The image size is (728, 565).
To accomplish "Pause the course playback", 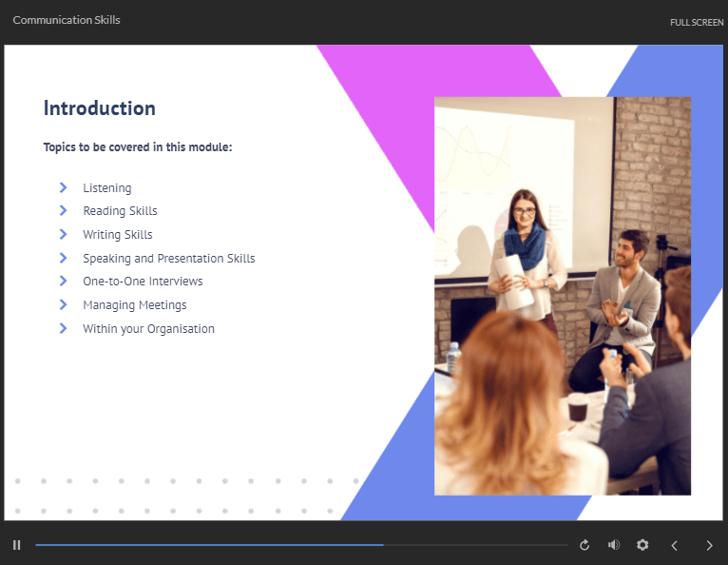I will pos(17,545).
